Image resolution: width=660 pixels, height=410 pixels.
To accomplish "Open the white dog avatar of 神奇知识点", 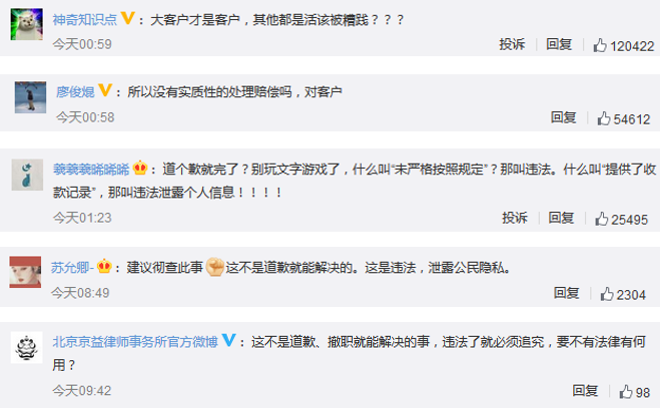I will [x=27, y=24].
